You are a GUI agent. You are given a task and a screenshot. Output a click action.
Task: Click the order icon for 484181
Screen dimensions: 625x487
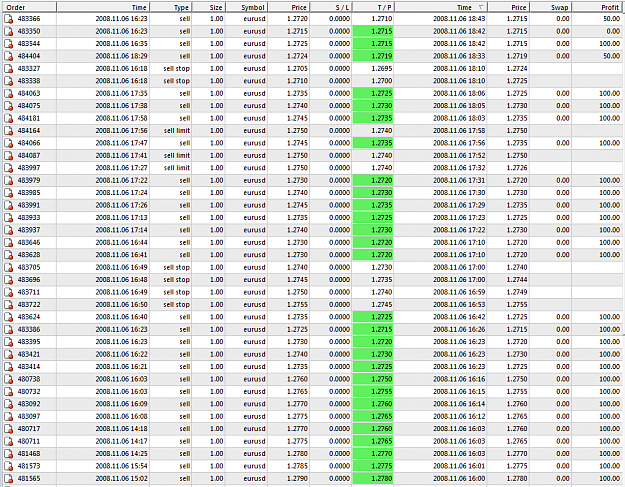click(x=8, y=118)
